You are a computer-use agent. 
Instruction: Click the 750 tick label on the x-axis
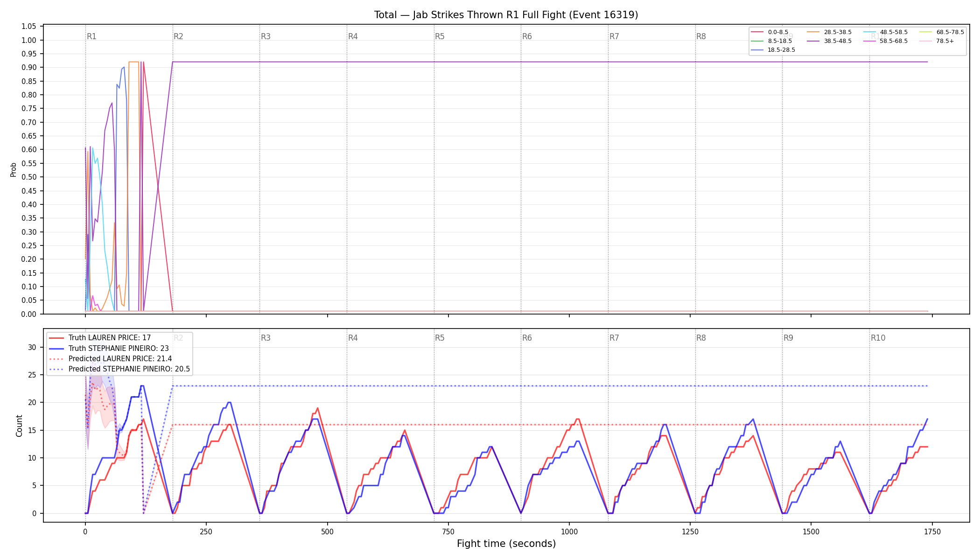[448, 532]
